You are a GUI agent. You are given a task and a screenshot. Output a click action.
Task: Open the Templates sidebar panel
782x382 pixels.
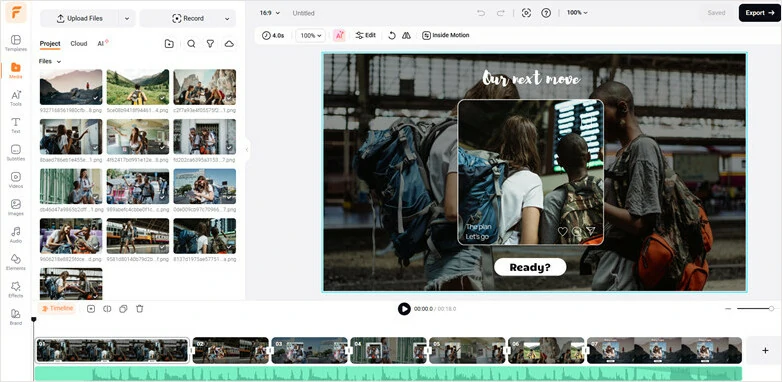pyautogui.click(x=16, y=43)
